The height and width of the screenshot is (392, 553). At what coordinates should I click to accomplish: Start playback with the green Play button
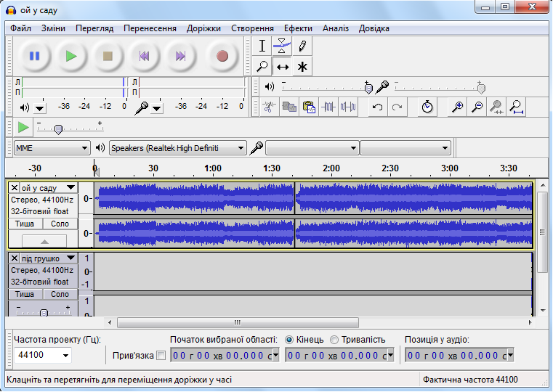click(72, 56)
